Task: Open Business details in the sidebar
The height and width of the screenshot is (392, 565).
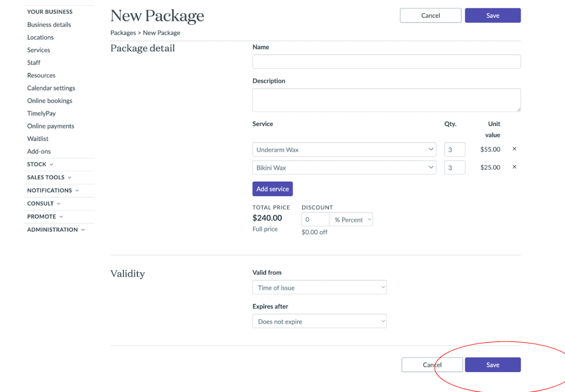Action: point(49,25)
